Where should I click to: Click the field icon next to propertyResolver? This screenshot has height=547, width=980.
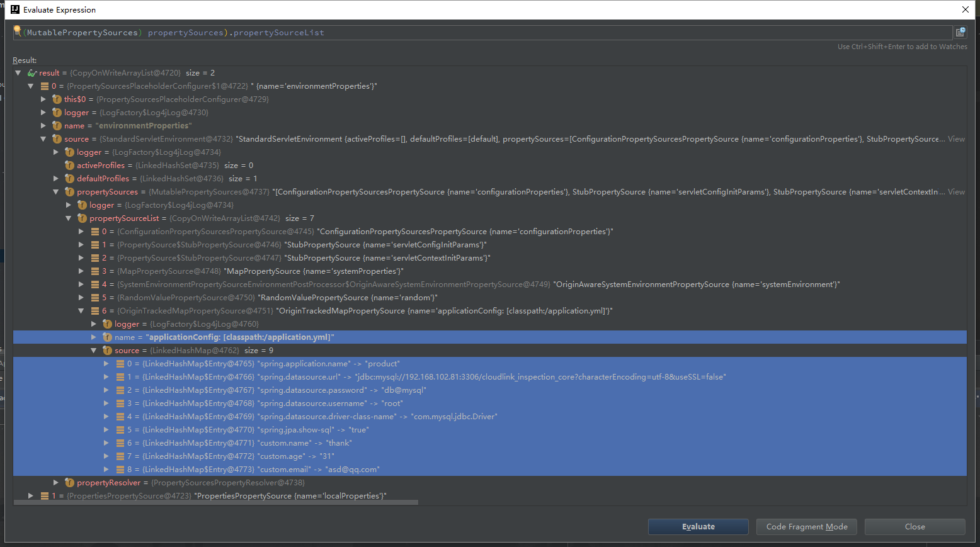click(69, 482)
